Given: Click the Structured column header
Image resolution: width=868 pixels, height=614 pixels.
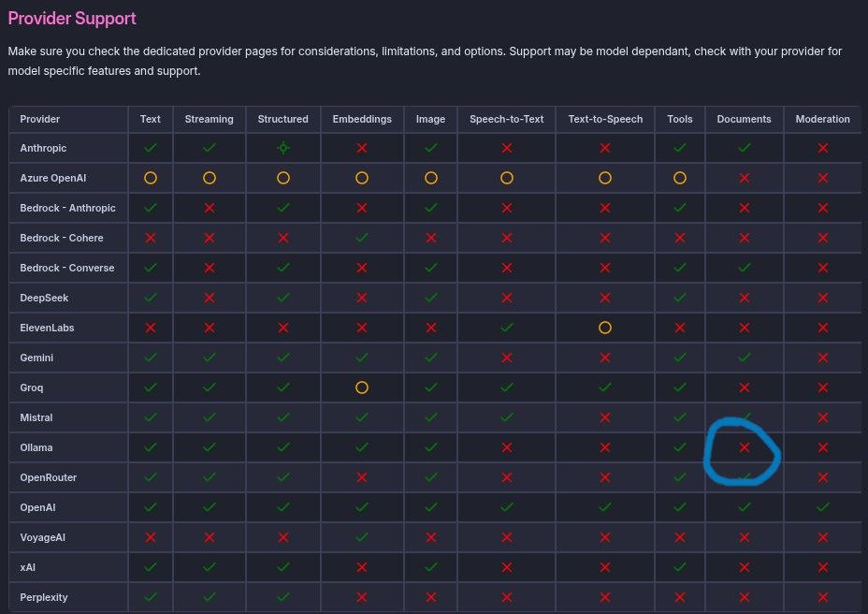Looking at the screenshot, I should (282, 119).
